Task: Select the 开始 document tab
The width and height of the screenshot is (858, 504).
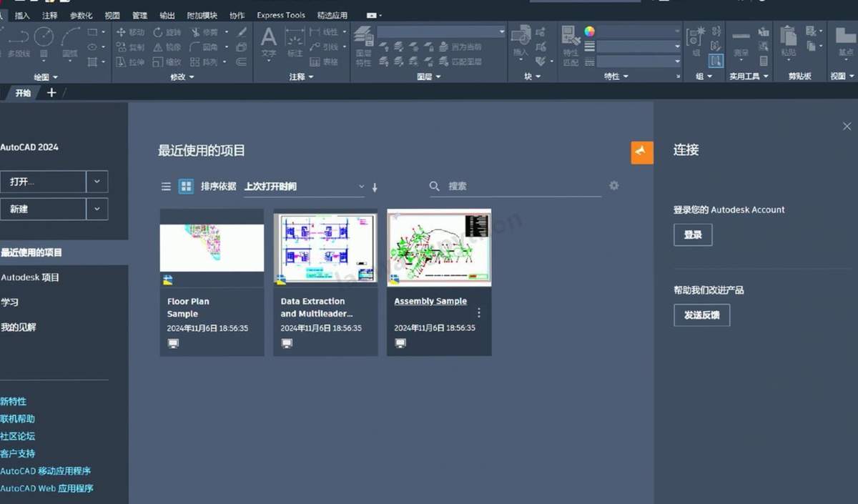Action: tap(23, 93)
